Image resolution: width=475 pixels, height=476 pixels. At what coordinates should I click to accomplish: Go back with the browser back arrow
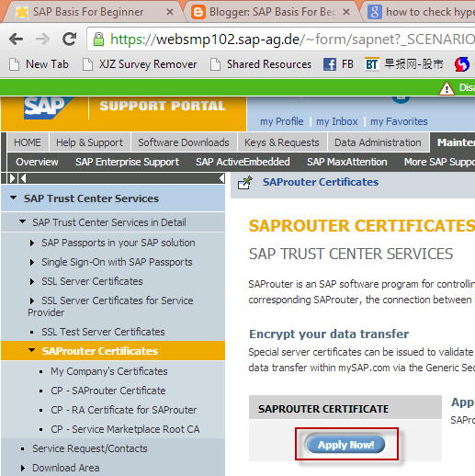[x=16, y=39]
